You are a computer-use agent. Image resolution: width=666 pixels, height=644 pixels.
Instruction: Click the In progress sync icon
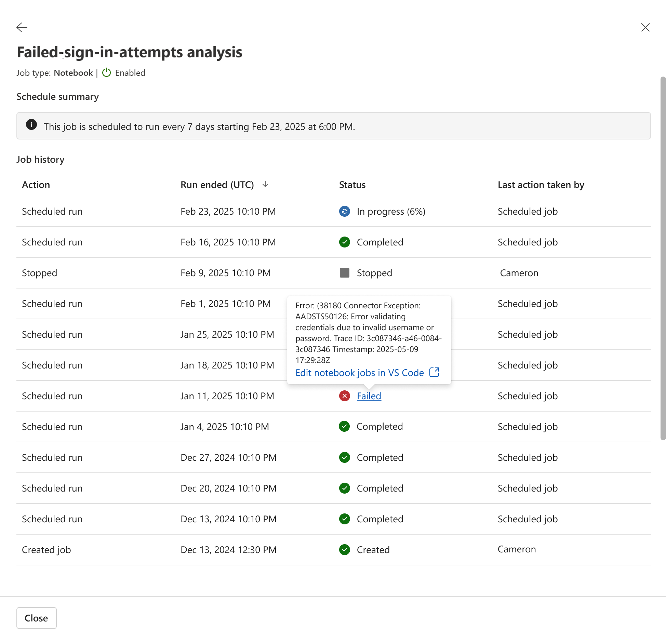point(344,212)
